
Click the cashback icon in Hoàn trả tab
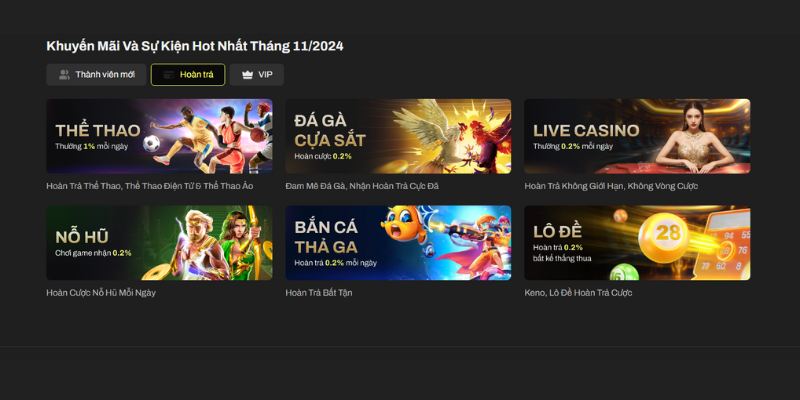coord(168,75)
